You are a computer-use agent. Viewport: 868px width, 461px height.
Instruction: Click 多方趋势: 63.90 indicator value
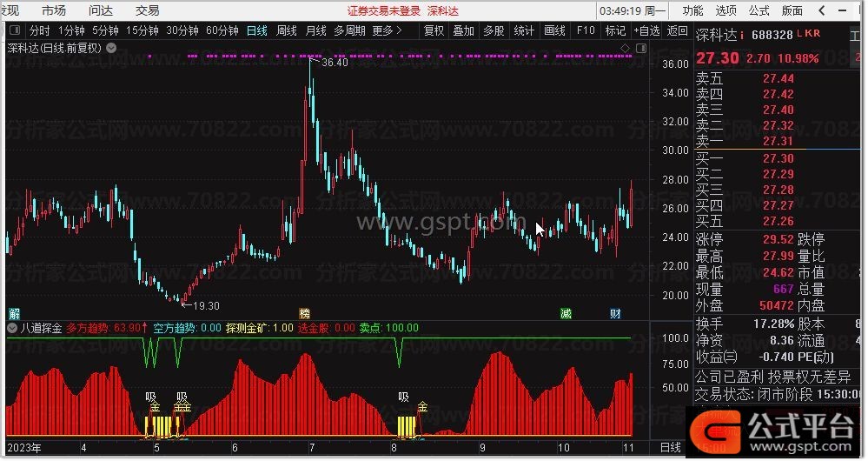coord(106,328)
